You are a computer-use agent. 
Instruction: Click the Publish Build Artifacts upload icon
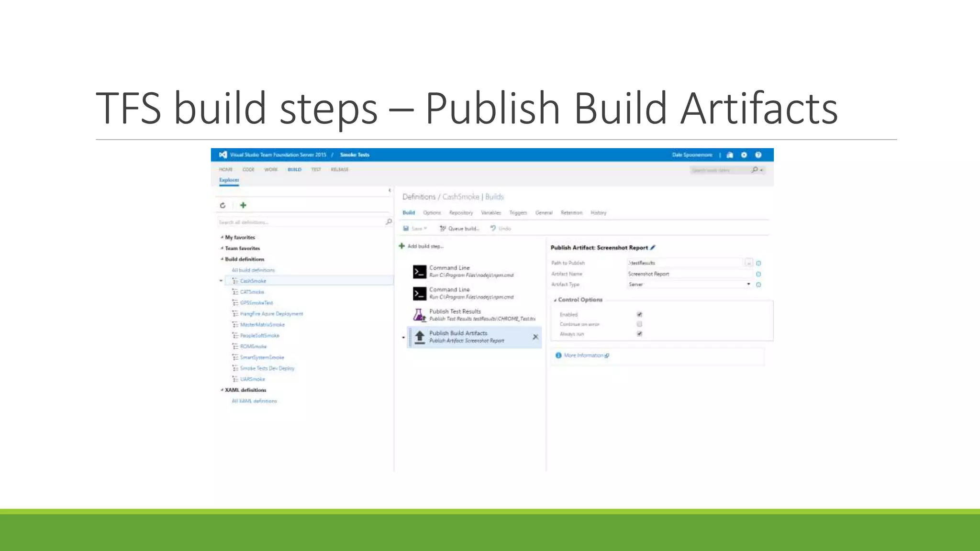(420, 337)
